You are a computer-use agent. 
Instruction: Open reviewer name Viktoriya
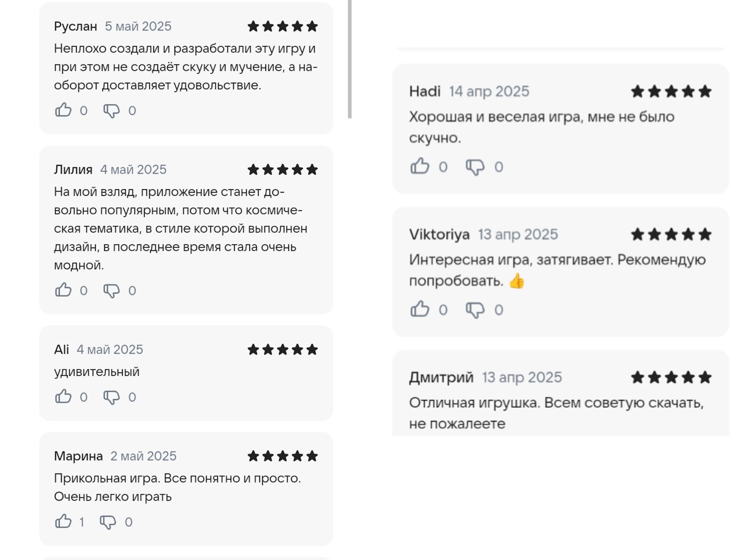(439, 234)
